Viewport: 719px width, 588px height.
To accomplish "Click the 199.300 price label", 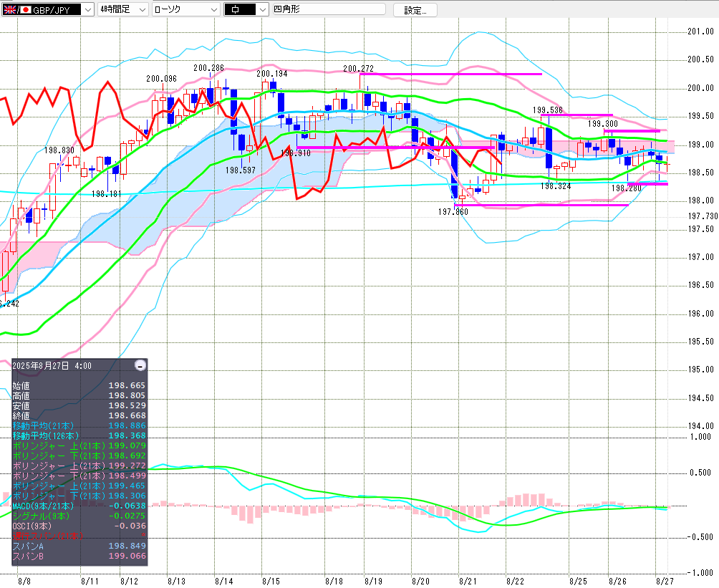I will pos(602,123).
